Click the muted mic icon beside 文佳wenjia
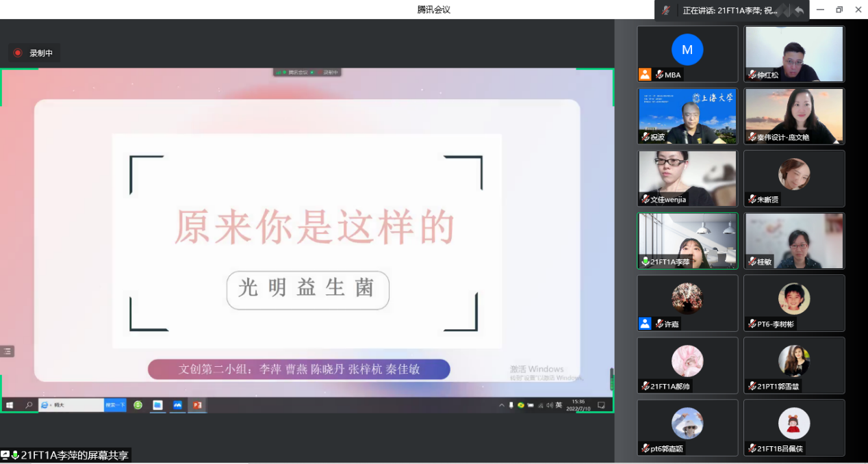This screenshot has width=868, height=464. (645, 199)
